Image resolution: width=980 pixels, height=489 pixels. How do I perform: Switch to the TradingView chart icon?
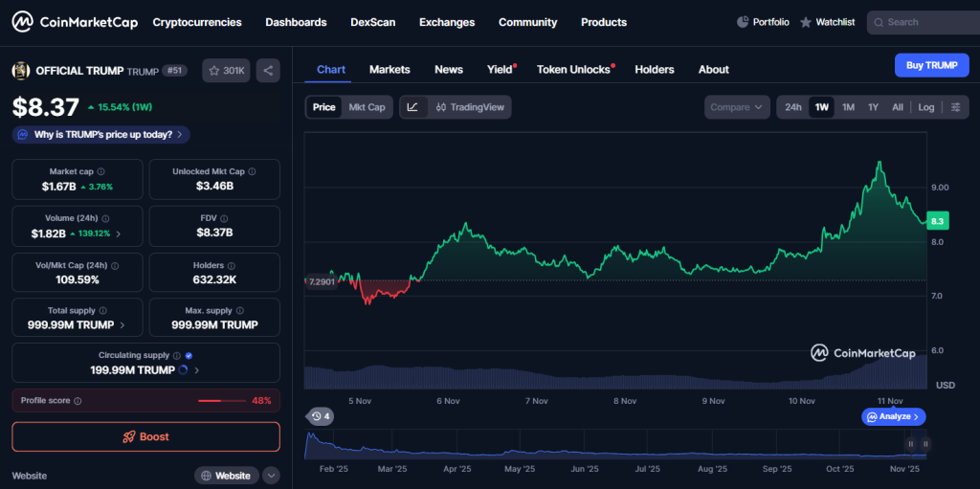pyautogui.click(x=469, y=107)
